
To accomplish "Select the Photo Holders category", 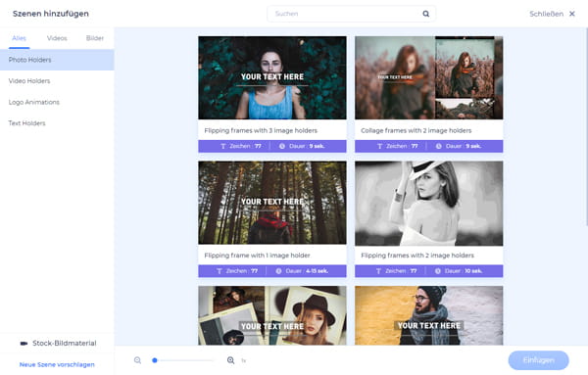I will 57,60.
